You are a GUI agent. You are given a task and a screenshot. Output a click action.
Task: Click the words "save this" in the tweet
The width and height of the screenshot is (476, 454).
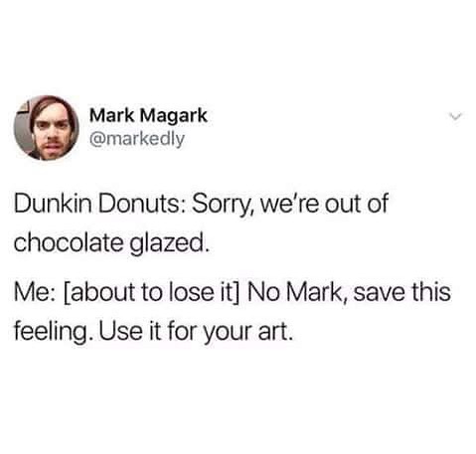(x=402, y=292)
